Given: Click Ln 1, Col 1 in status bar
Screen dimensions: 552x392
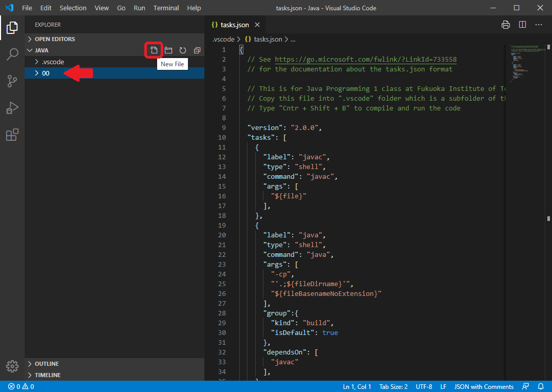Looking at the screenshot, I should pos(357,386).
